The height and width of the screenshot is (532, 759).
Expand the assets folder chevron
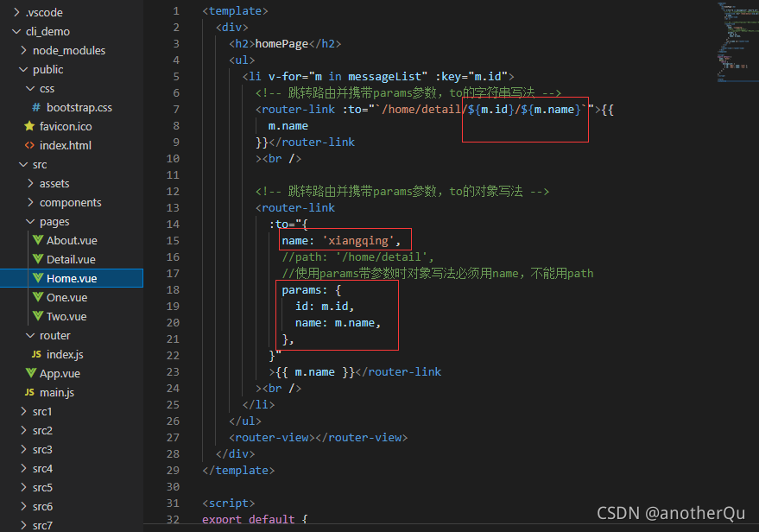point(30,183)
